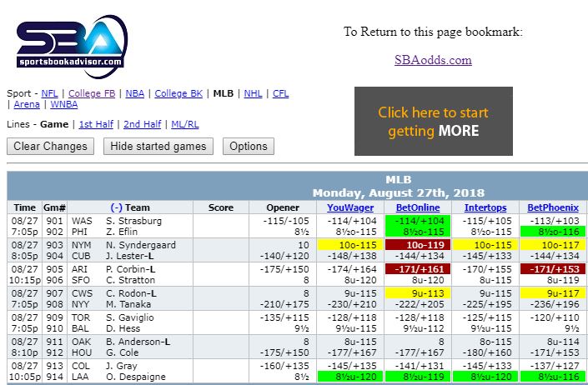Open BetOnline sportsbook column link
The height and width of the screenshot is (385, 588).
coord(418,207)
